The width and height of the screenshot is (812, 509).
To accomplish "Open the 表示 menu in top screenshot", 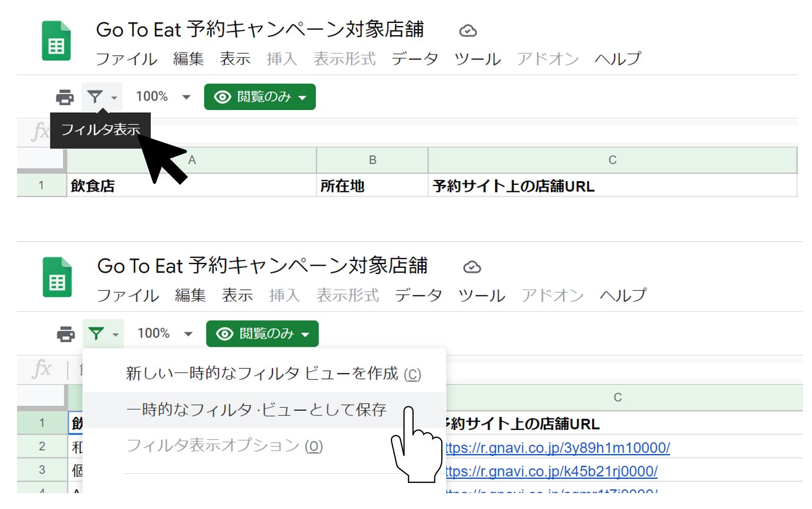I will (235, 58).
